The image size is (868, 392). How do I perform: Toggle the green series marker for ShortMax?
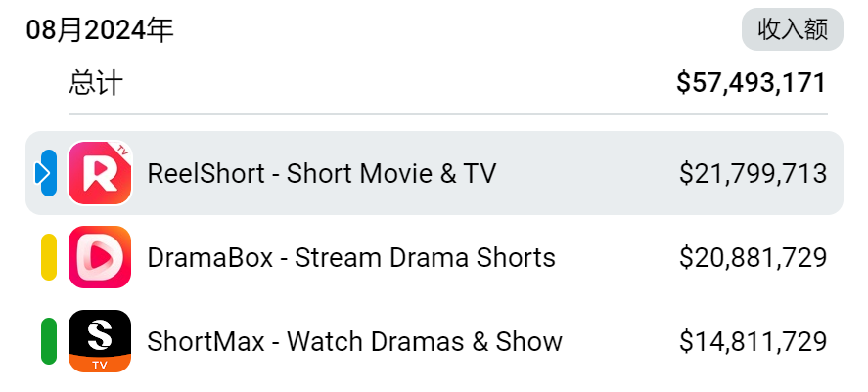pos(49,341)
